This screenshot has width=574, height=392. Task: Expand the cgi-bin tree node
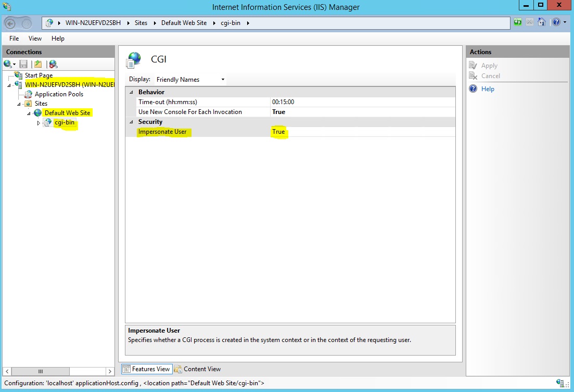coord(38,122)
